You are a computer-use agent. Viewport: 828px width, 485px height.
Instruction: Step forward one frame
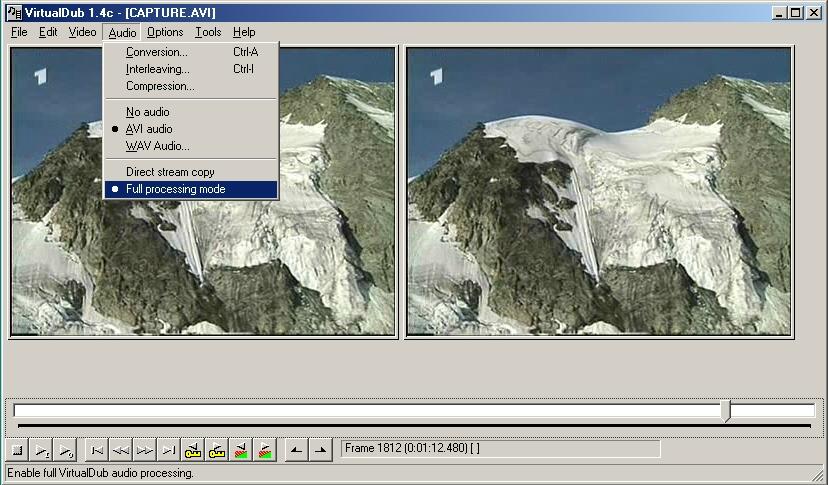145,450
